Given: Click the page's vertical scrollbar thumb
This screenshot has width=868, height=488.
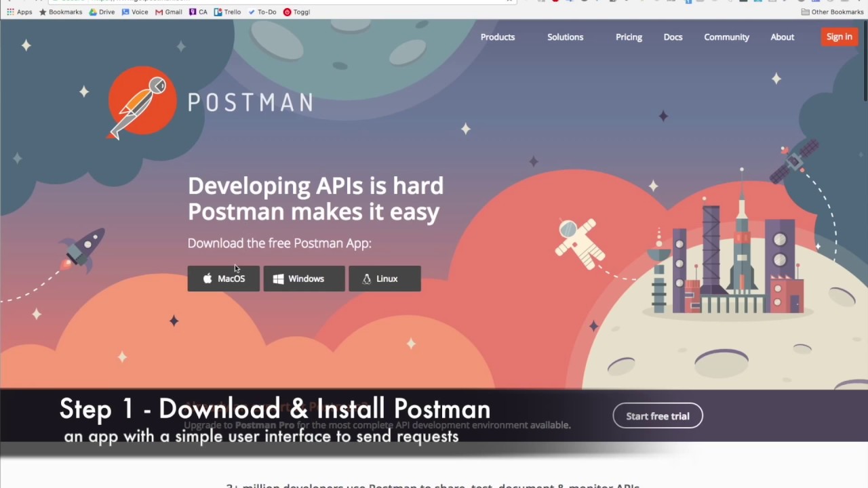Looking at the screenshot, I should pos(865,61).
